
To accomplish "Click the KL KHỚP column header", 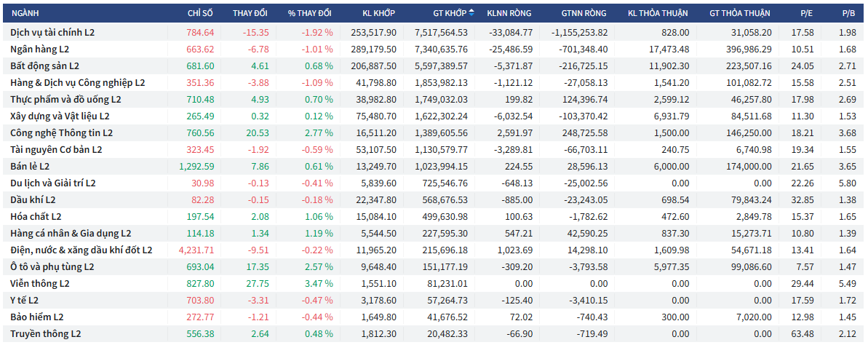I will pyautogui.click(x=378, y=13).
